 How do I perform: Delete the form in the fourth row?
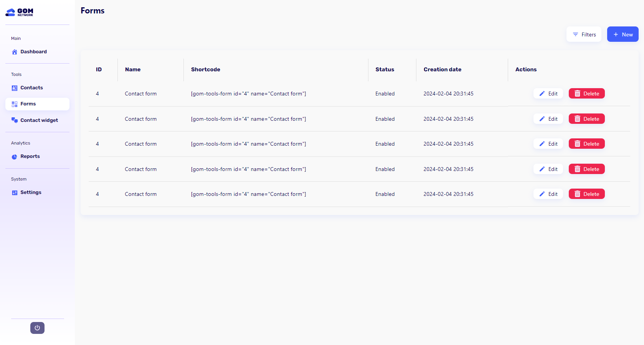(586, 169)
